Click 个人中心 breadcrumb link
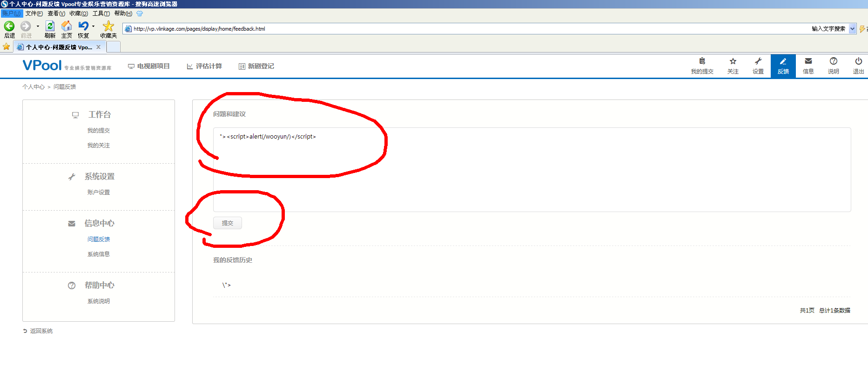 click(34, 87)
